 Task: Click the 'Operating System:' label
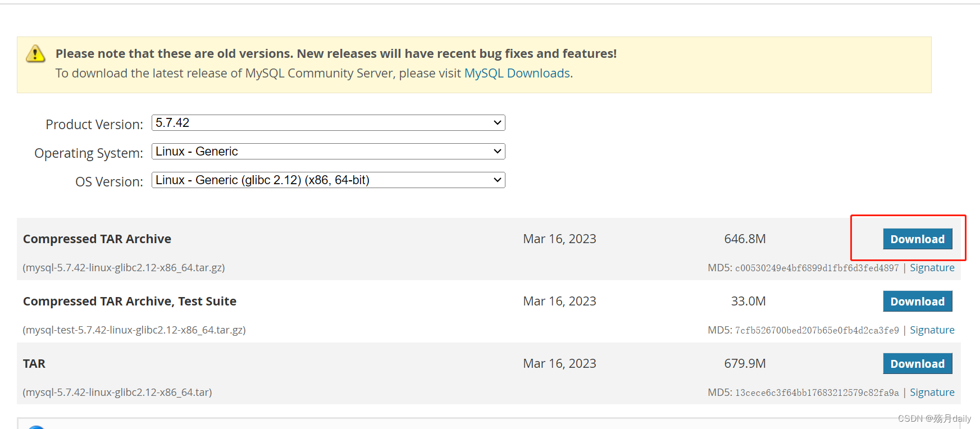click(89, 153)
